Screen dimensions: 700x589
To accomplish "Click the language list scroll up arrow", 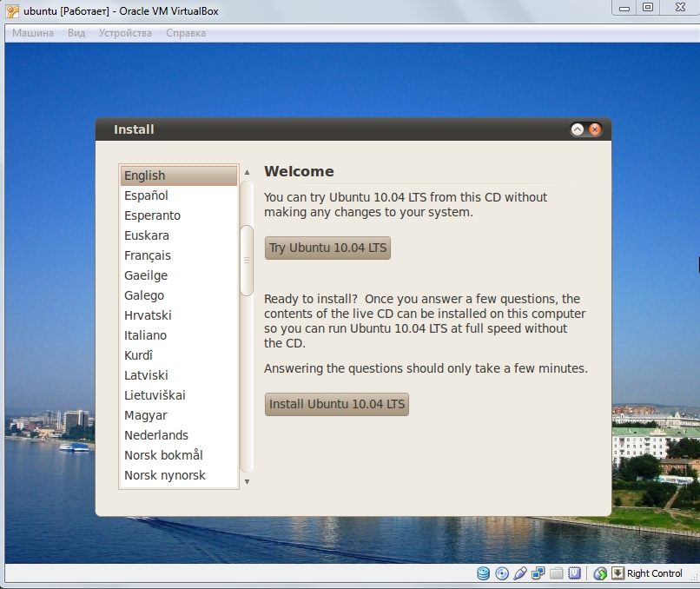I will [247, 172].
